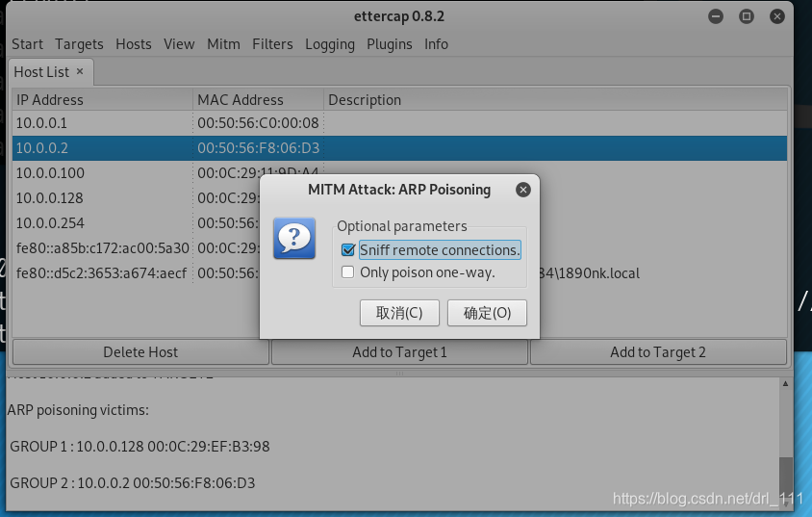Uncheck Sniff remote connections

tap(348, 250)
